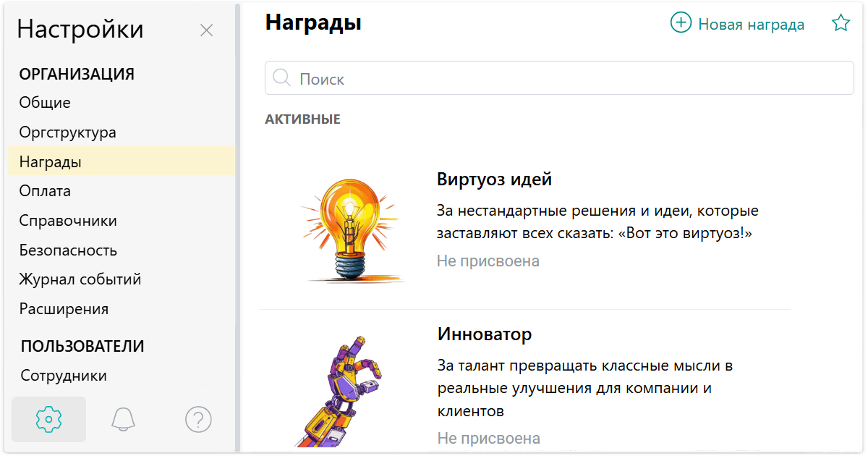Viewport: 868px width, 456px height.
Task: Open the Виртуоз идей award title
Action: tap(495, 179)
